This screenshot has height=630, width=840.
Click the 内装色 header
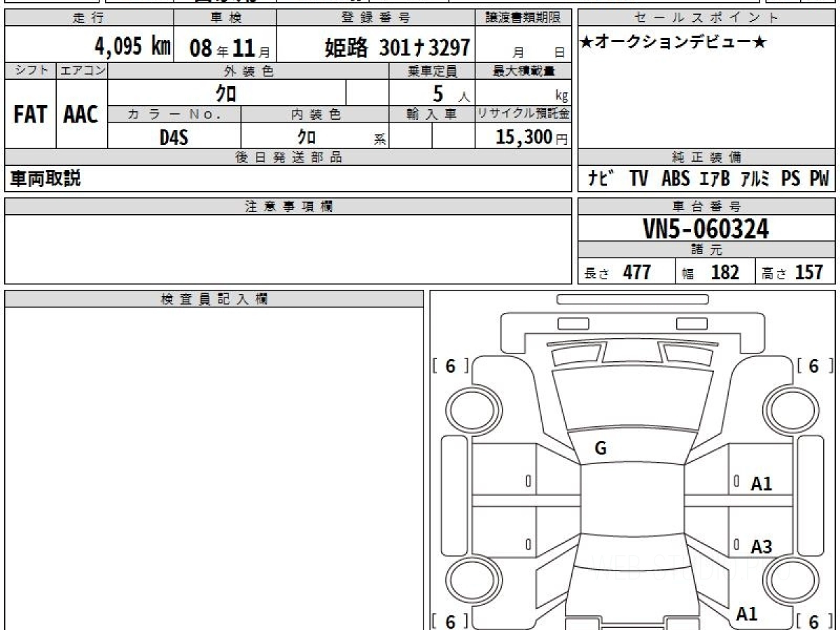(314, 114)
